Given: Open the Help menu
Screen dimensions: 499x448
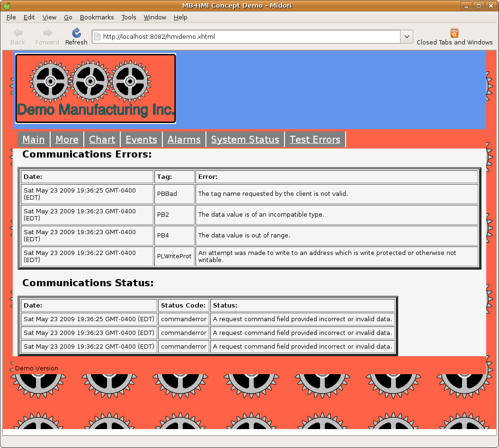Looking at the screenshot, I should click(180, 17).
